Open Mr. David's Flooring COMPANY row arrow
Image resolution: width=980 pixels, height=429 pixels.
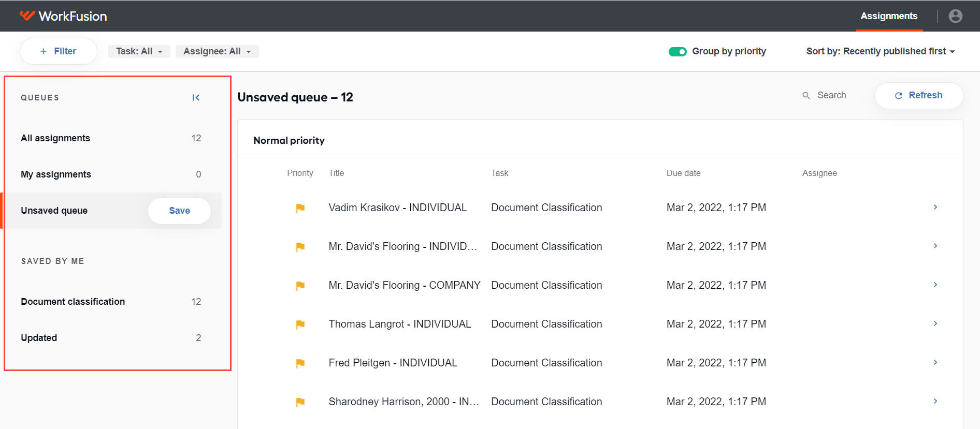coord(935,285)
